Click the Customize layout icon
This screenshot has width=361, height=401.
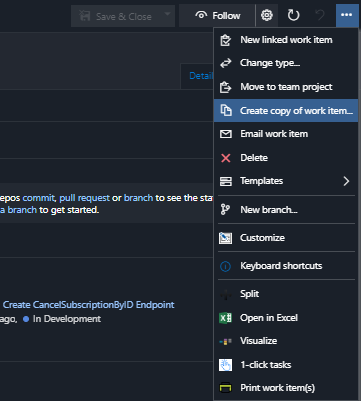(225, 238)
